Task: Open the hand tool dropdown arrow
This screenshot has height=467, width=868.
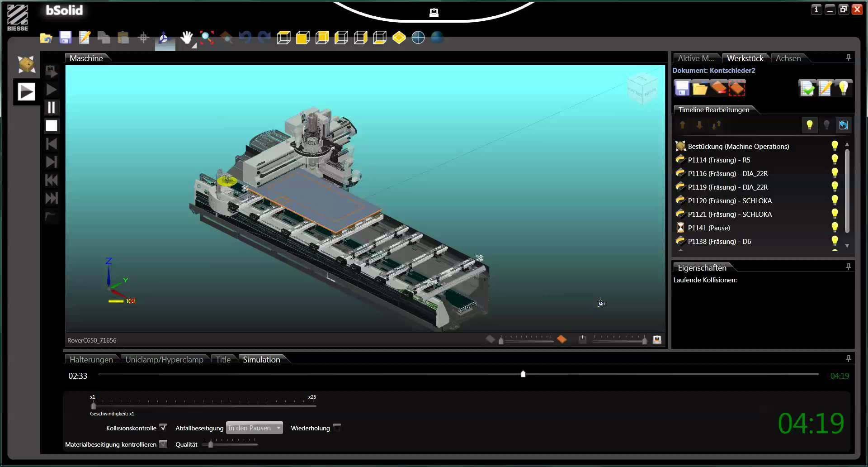Action: tap(194, 46)
